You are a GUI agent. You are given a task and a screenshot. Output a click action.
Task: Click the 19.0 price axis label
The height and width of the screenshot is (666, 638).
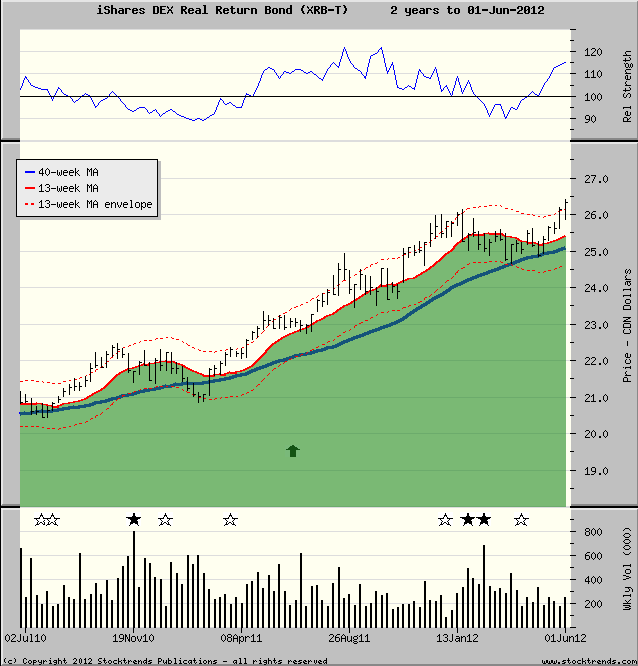[x=596, y=471]
